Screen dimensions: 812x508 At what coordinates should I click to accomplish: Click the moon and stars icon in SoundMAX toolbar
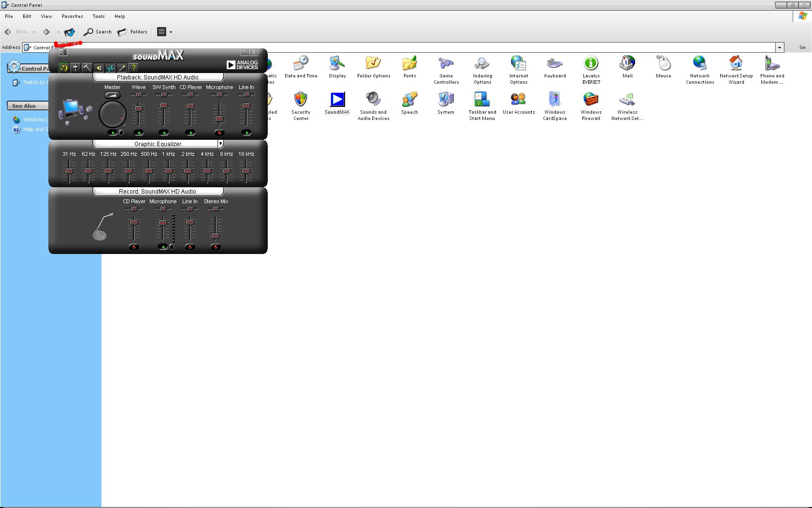click(64, 68)
